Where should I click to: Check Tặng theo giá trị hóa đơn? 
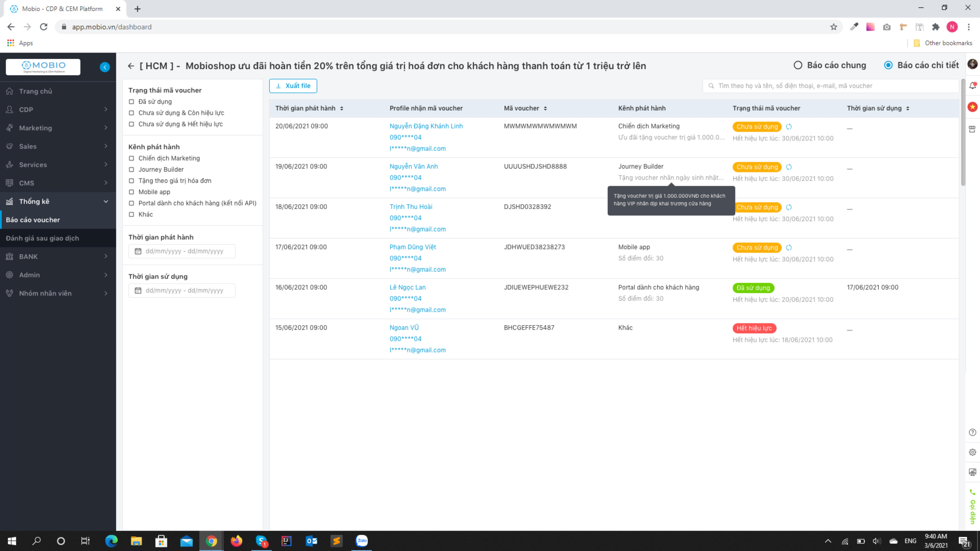(x=131, y=181)
